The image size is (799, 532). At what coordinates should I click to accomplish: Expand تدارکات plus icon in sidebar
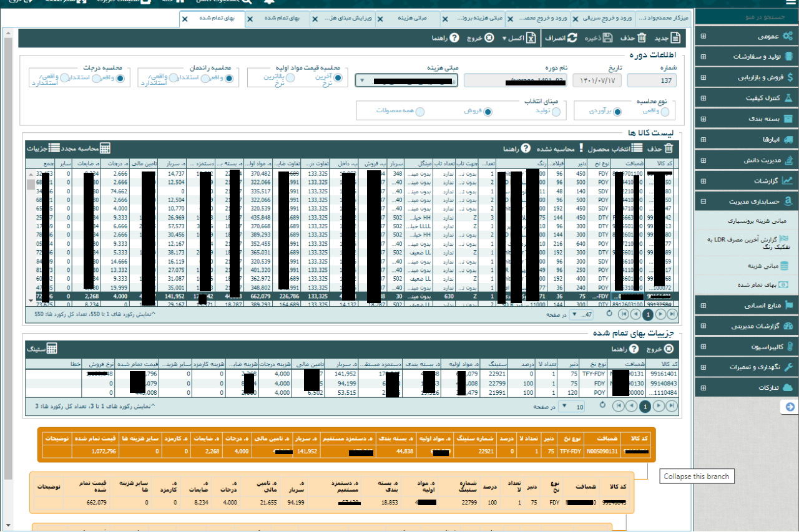click(x=703, y=387)
